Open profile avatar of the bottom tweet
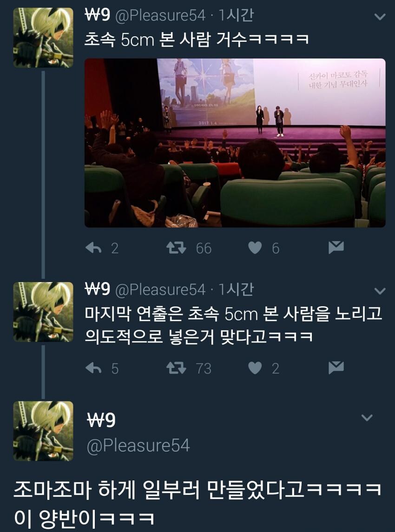This screenshot has width=395, height=532. coord(43,431)
